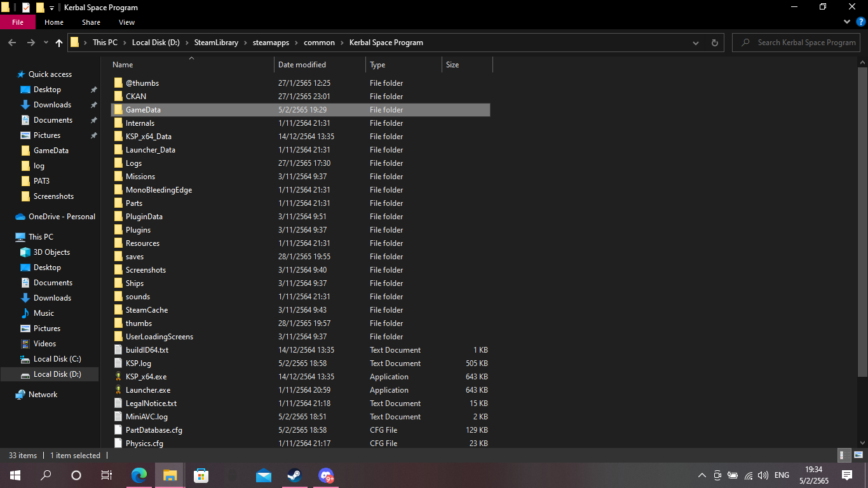Navigate to common in the address bar
This screenshot has height=488, width=868.
(319, 43)
